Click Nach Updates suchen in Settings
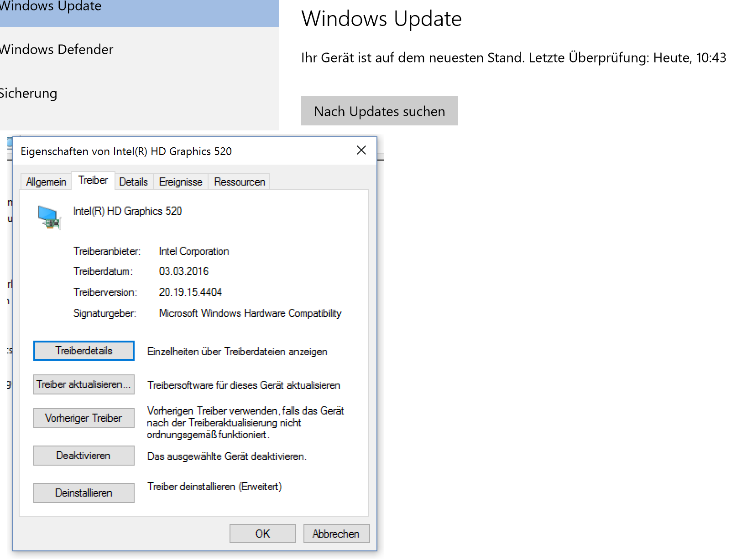 (380, 111)
